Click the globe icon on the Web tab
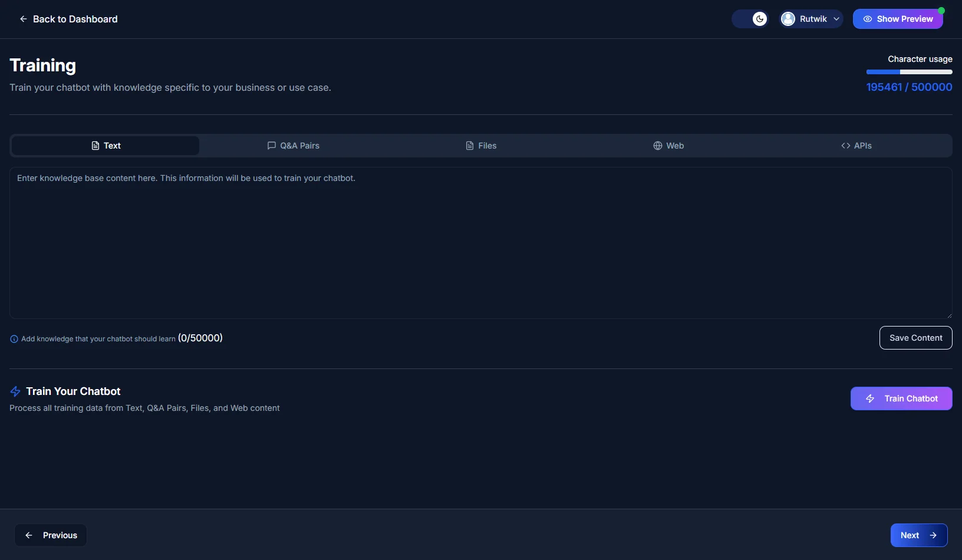Viewport: 962px width, 560px height. click(658, 146)
